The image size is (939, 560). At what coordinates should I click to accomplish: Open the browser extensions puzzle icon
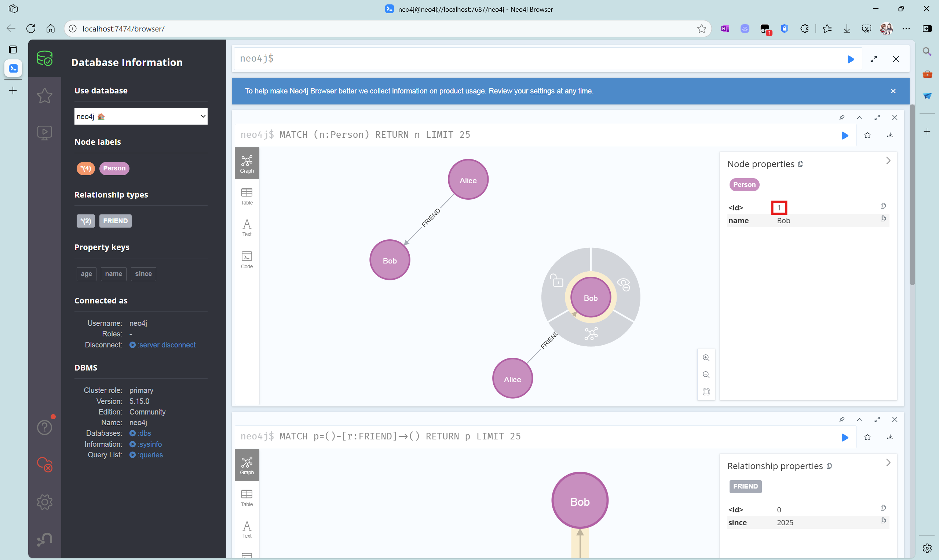[x=805, y=29]
